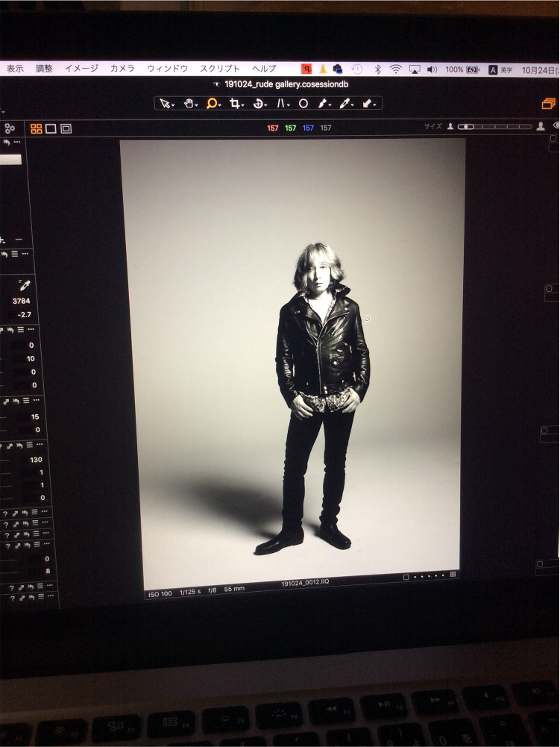This screenshot has height=747, width=560.
Task: Open the 調整 menu
Action: pos(44,69)
